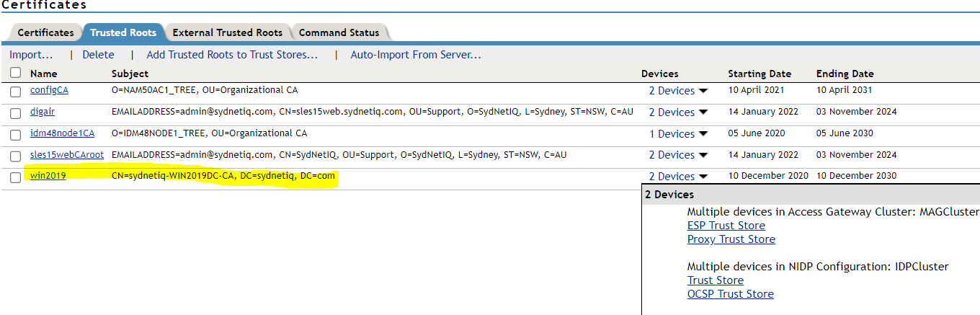Open the OCSP Trust Store link

730,294
